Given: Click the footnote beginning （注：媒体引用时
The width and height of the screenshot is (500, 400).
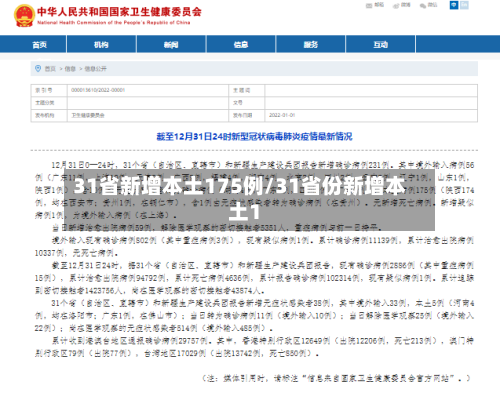Looking at the screenshot, I should tap(337, 378).
